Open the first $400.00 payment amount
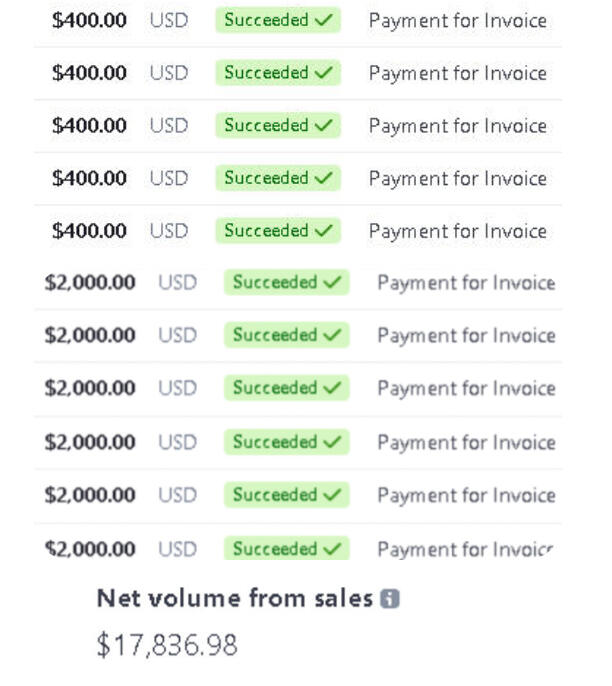This screenshot has width=612, height=686. point(89,20)
